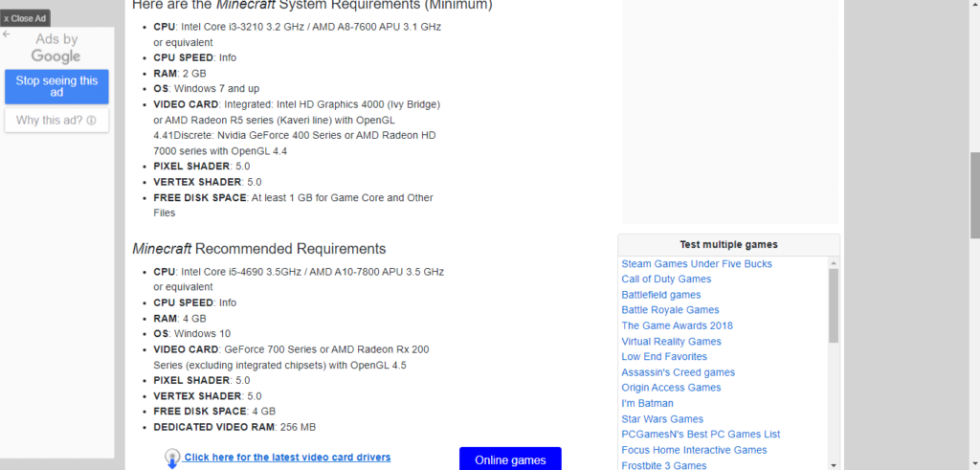Viewport: 980px width, 470px height.
Task: Click FREE DISK SPACE: 4 GB entry
Action: tap(214, 412)
